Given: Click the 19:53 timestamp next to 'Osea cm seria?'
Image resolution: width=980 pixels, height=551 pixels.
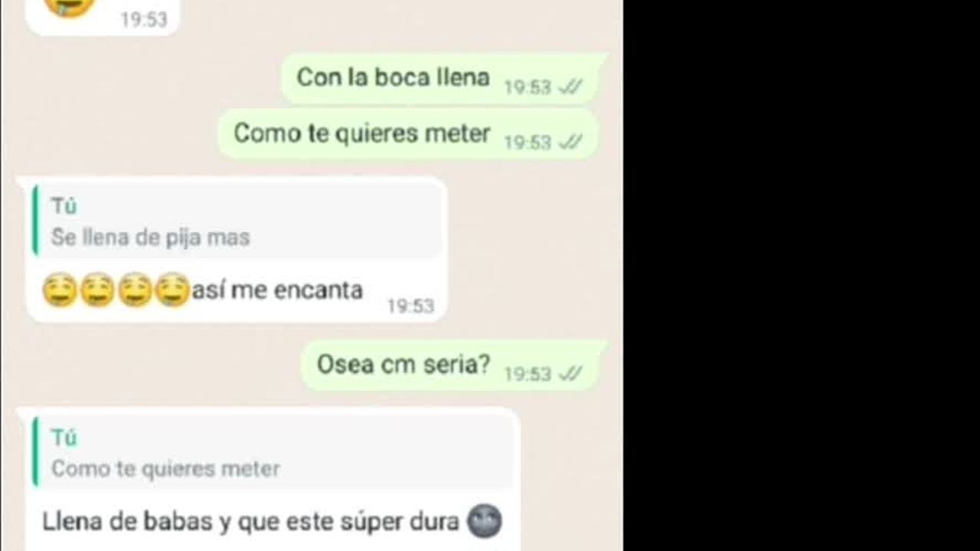Looking at the screenshot, I should pos(528,373).
